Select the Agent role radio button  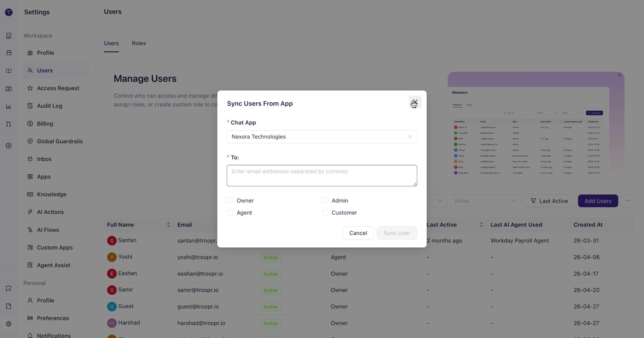230,213
